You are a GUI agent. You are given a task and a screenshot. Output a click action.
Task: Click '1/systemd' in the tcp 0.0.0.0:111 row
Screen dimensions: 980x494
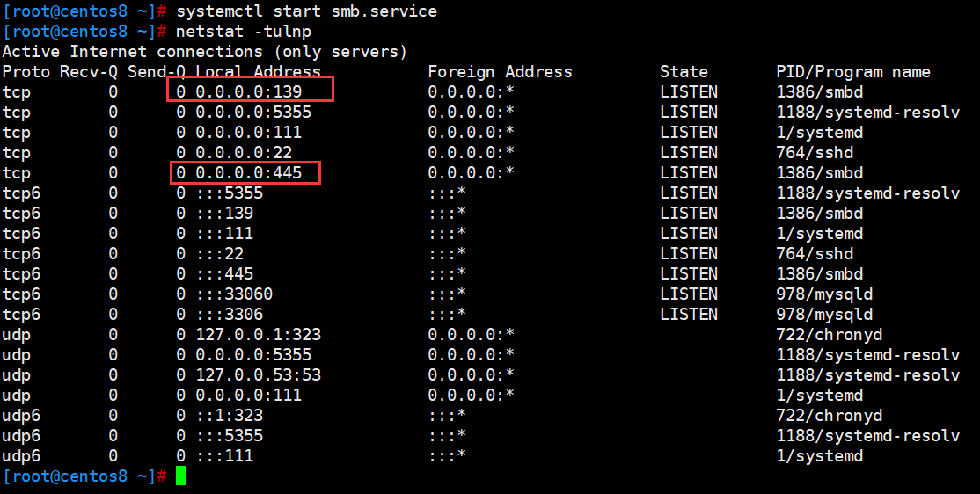pyautogui.click(x=819, y=133)
